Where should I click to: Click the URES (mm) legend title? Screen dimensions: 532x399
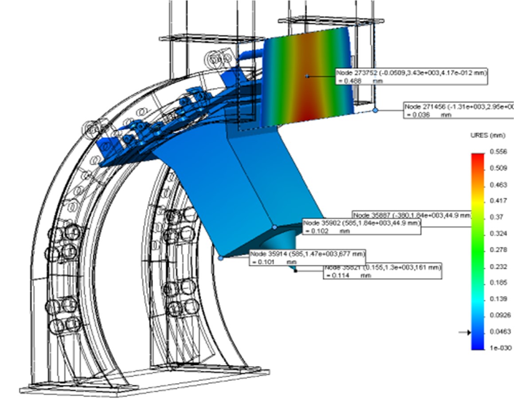(x=488, y=135)
